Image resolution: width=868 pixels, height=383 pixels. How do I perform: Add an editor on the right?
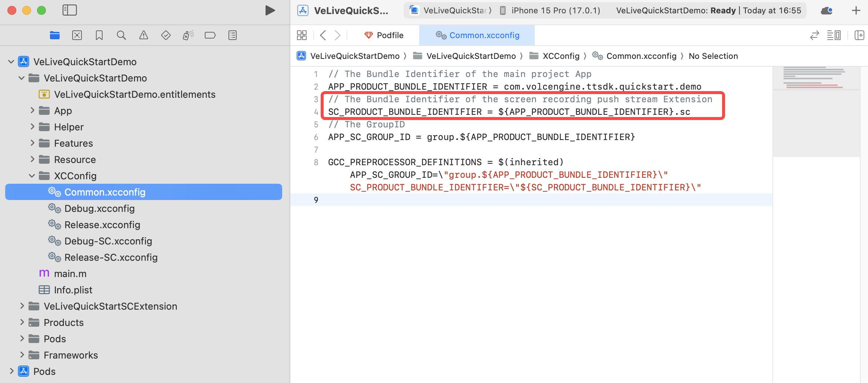(x=859, y=35)
